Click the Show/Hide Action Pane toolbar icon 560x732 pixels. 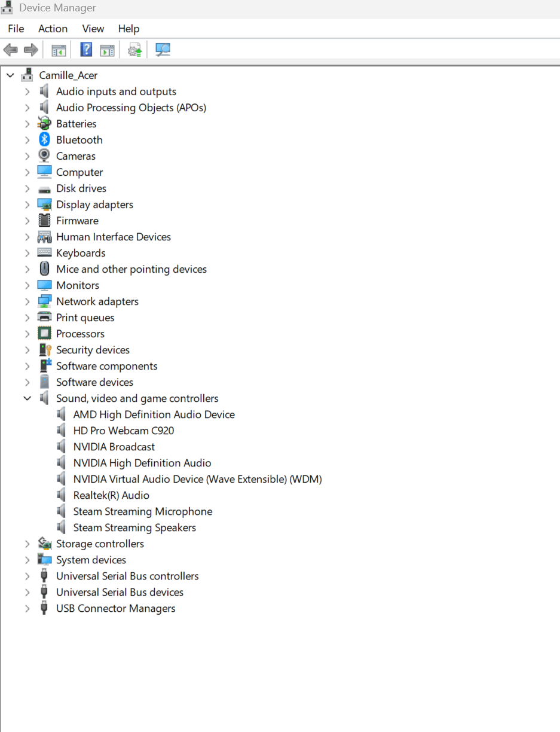pos(107,50)
